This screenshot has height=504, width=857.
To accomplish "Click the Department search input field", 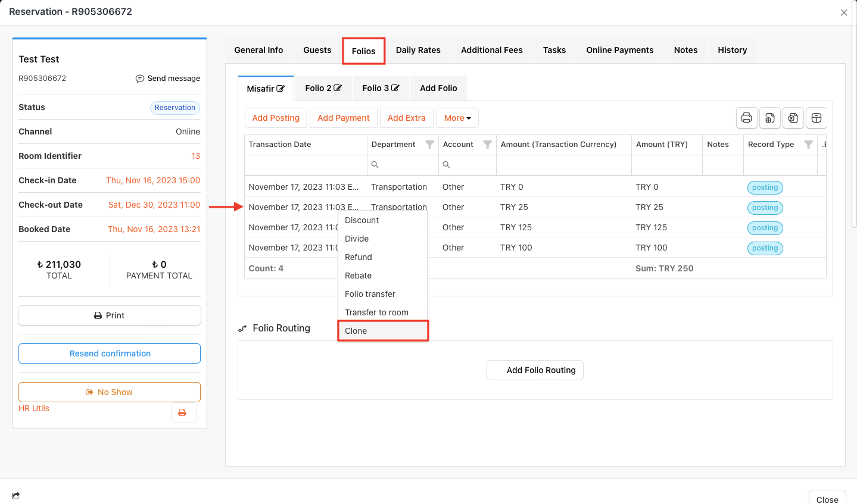I will tap(406, 165).
